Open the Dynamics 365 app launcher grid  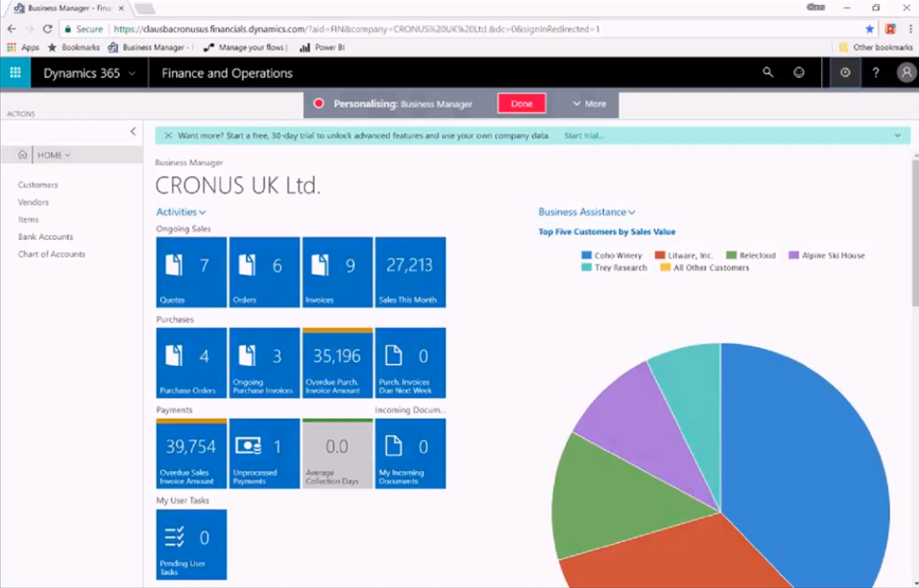(x=15, y=72)
